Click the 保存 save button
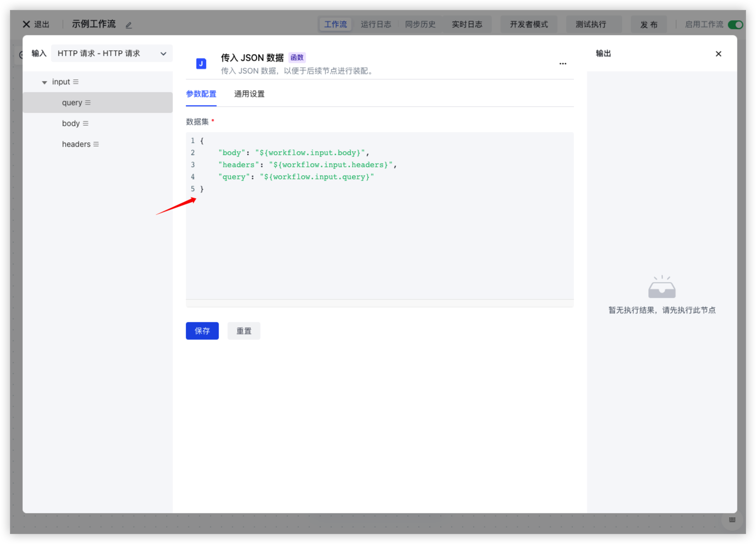 [x=202, y=331]
